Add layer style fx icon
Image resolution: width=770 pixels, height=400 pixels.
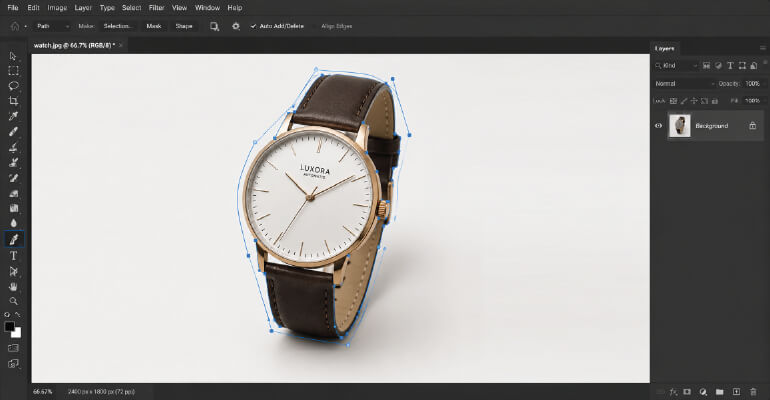[674, 392]
